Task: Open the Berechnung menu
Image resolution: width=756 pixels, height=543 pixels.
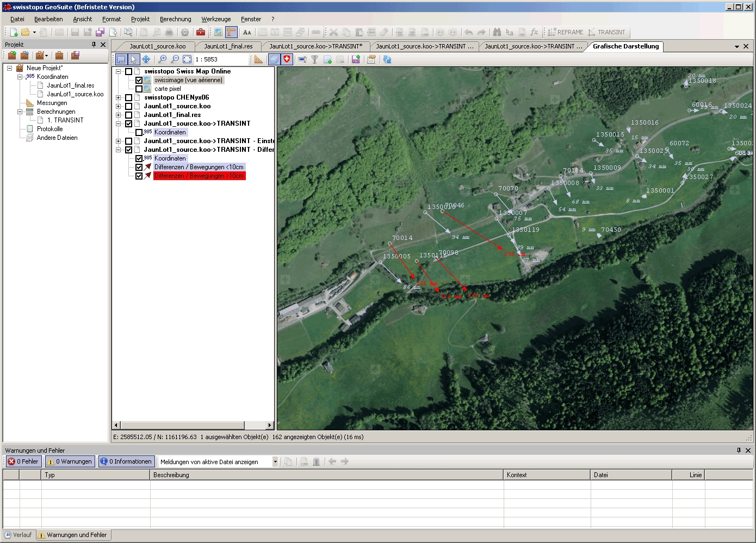Action: 175,19
